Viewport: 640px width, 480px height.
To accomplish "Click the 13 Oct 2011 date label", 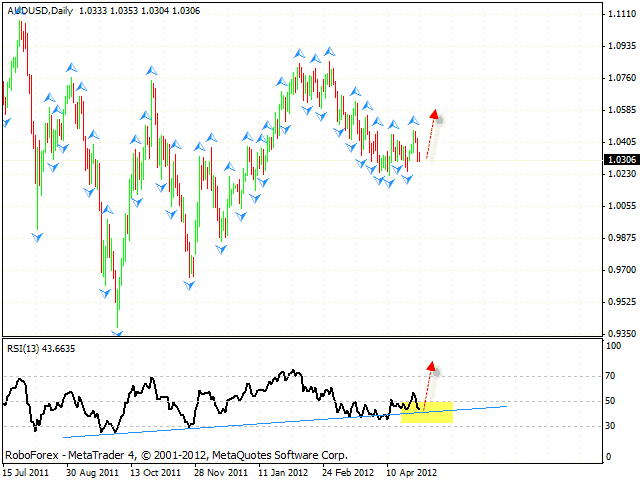I will [156, 470].
